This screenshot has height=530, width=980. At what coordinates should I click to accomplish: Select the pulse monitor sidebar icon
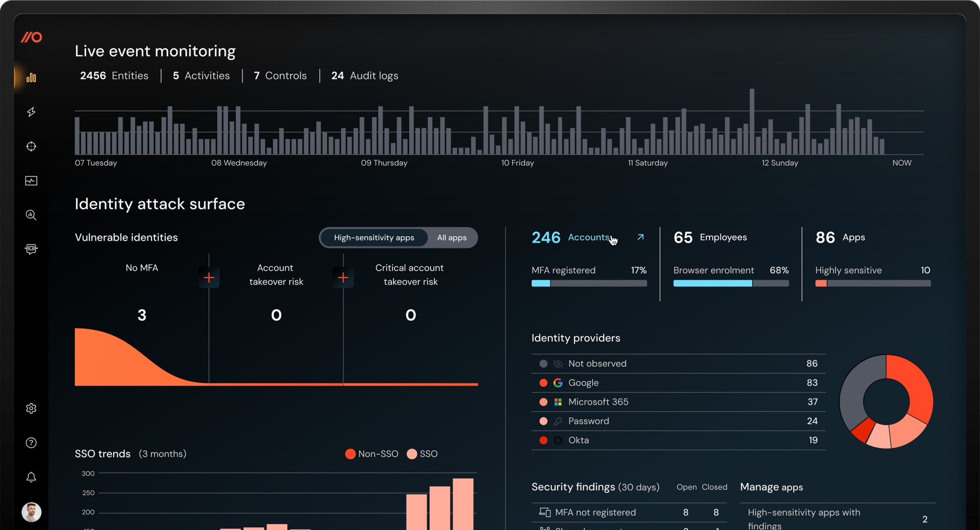coord(31,181)
